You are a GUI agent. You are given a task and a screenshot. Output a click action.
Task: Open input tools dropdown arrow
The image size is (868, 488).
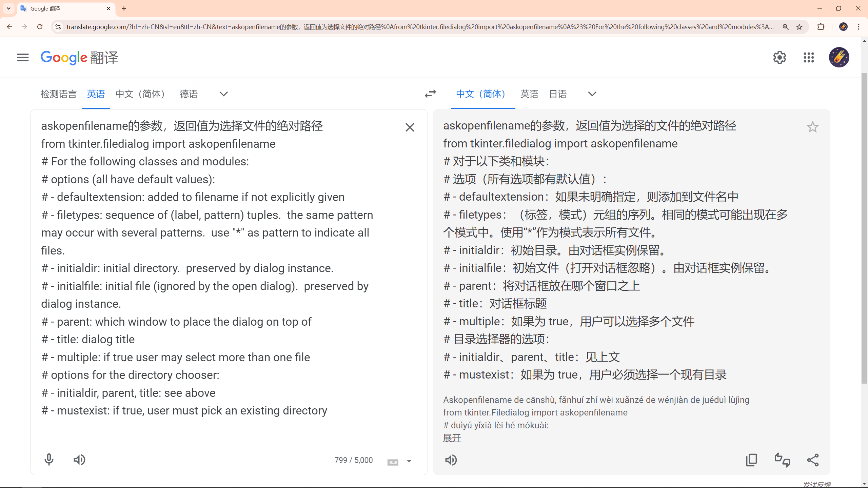click(x=409, y=461)
